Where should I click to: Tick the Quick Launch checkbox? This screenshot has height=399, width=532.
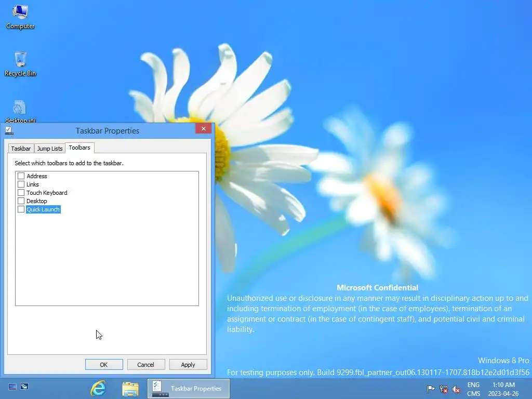[x=21, y=209]
